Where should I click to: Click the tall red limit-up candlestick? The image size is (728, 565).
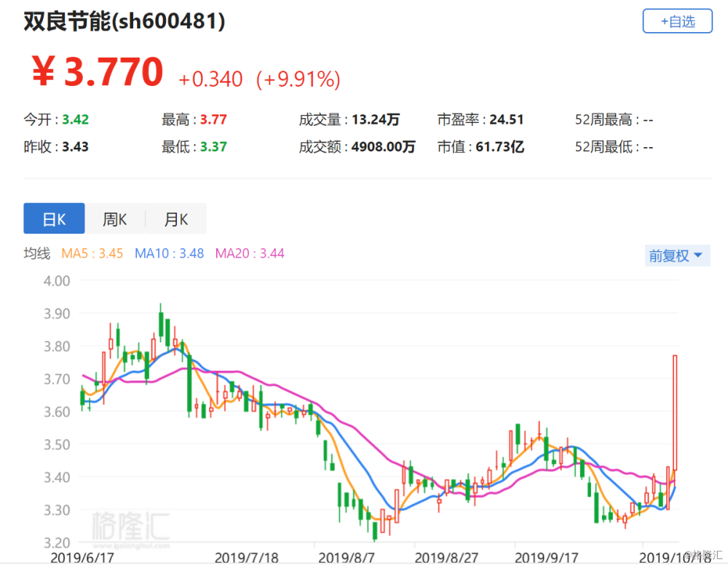pos(675,413)
